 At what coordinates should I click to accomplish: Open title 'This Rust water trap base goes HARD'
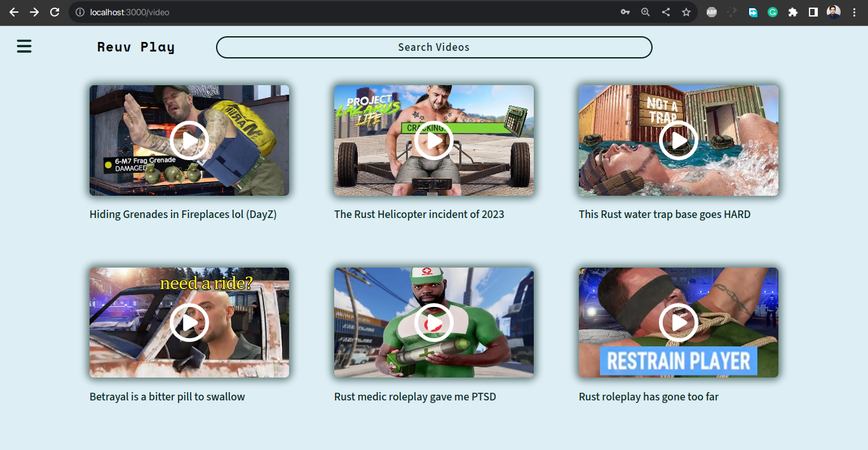click(x=665, y=215)
